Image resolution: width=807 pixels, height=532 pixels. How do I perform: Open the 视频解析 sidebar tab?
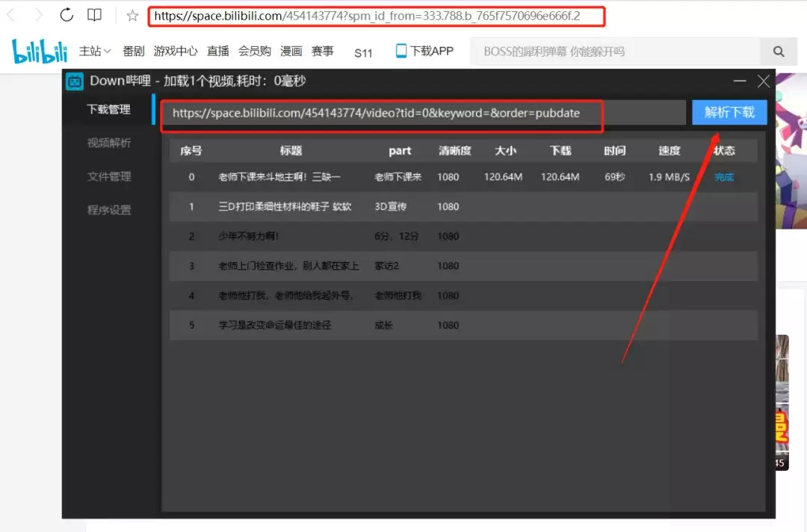point(109,143)
